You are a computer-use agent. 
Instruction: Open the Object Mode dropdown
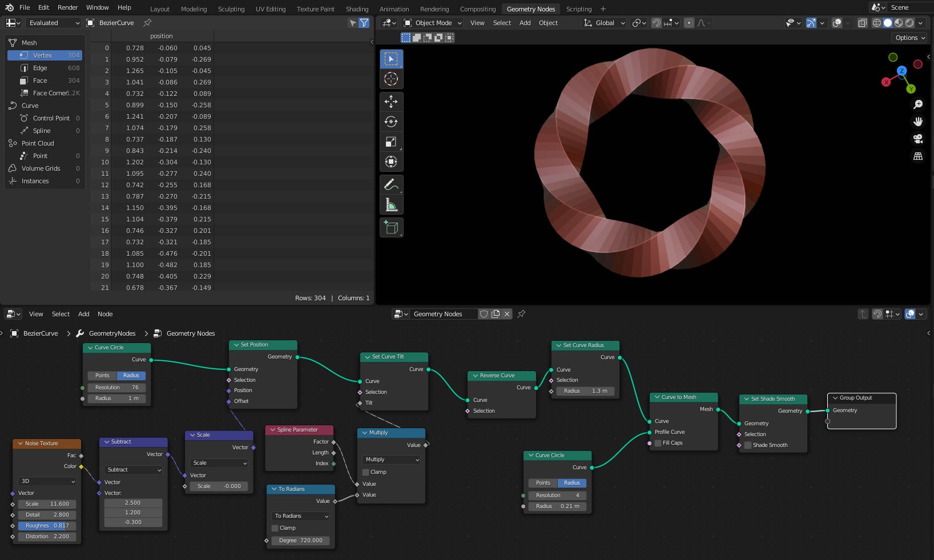(x=433, y=23)
